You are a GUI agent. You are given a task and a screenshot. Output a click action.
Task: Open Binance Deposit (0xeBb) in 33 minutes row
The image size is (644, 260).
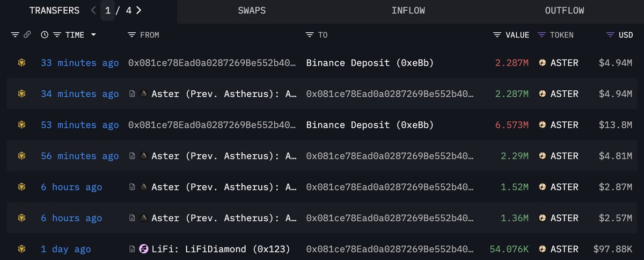[370, 63]
